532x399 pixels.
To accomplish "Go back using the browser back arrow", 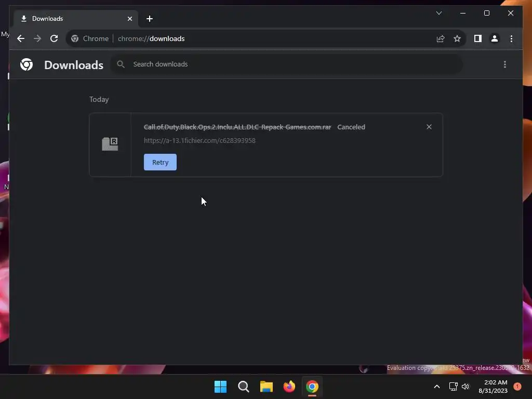I will pyautogui.click(x=21, y=38).
